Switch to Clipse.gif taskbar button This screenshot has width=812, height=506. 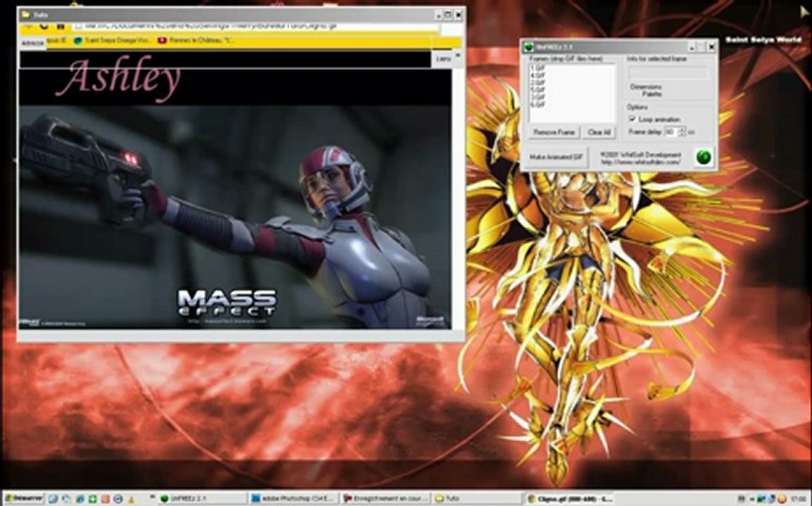coord(569,499)
